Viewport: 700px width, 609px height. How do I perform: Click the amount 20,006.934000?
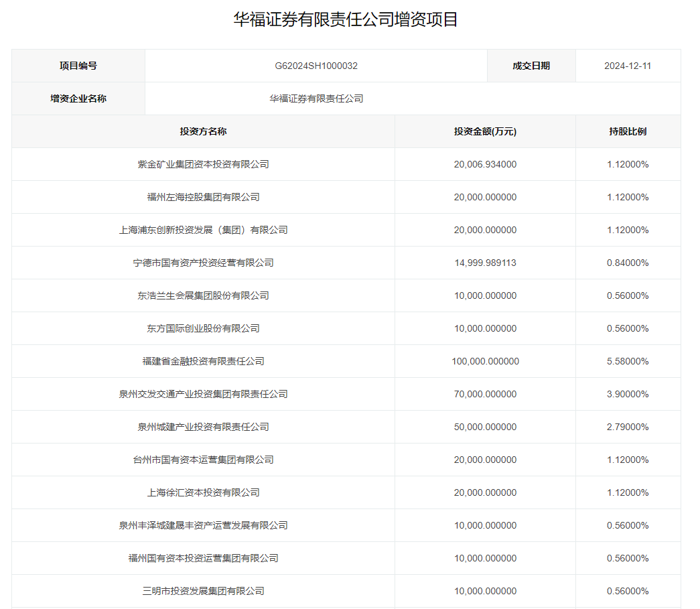point(485,164)
